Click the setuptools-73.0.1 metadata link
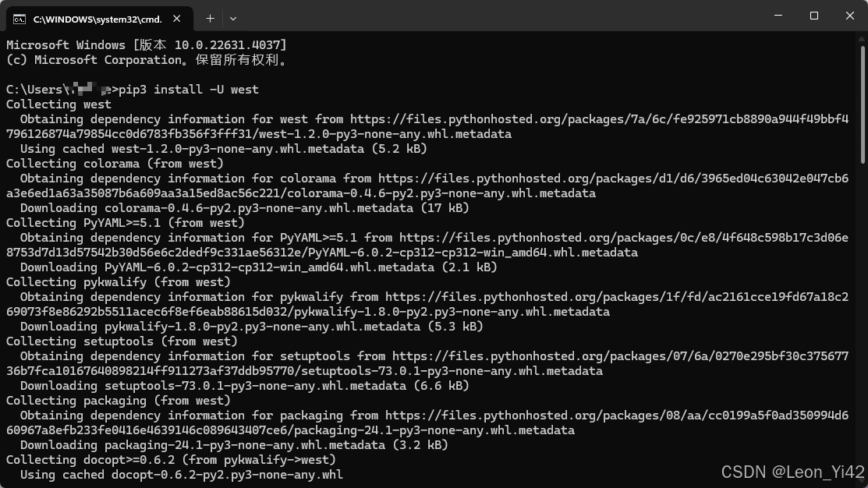The image size is (868, 488). (x=624, y=355)
